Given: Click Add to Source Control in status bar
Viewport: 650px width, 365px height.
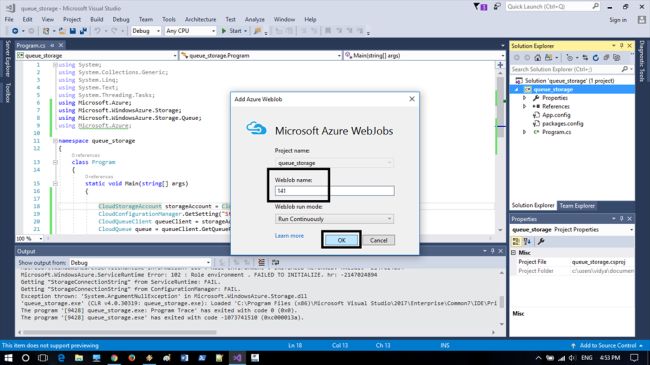Looking at the screenshot, I should coord(607,346).
